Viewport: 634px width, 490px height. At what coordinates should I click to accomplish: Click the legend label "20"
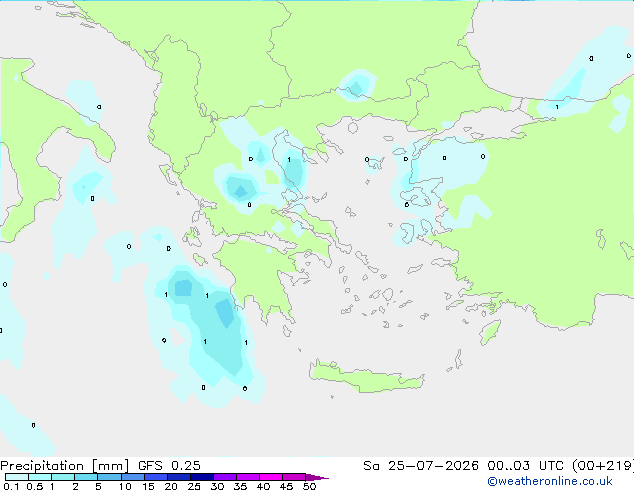pyautogui.click(x=171, y=486)
